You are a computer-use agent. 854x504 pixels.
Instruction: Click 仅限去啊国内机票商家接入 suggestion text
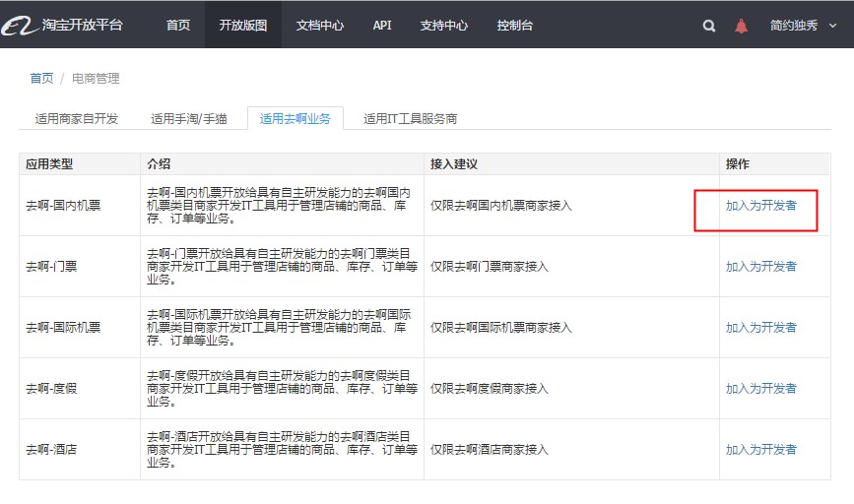click(x=501, y=206)
